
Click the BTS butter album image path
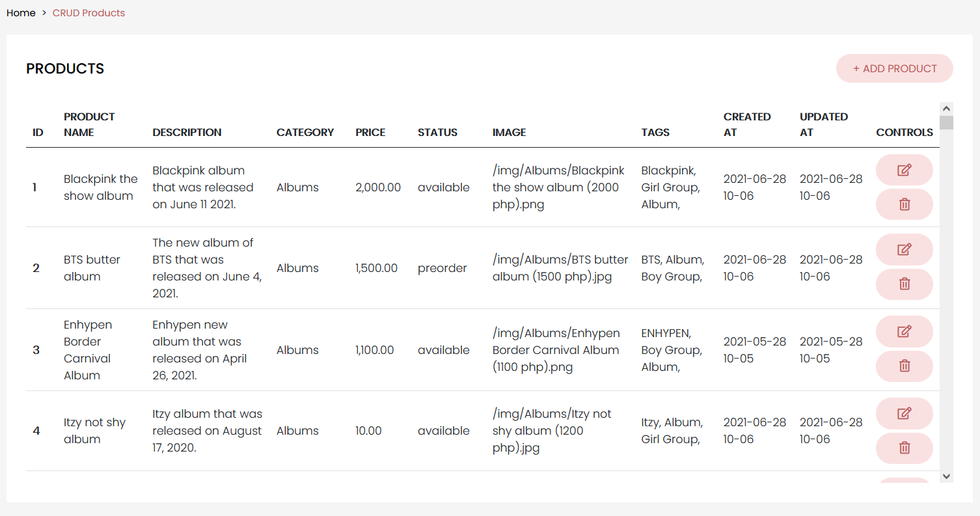(x=560, y=268)
